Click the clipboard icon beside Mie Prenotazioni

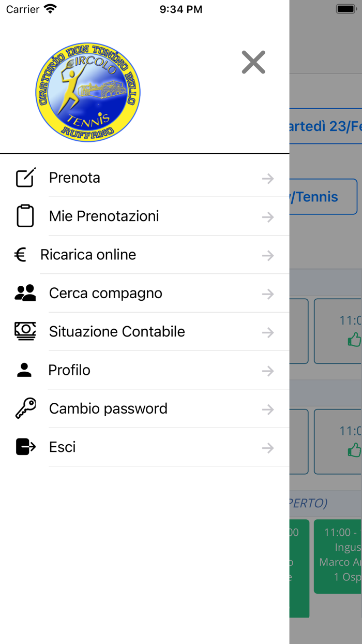(25, 216)
